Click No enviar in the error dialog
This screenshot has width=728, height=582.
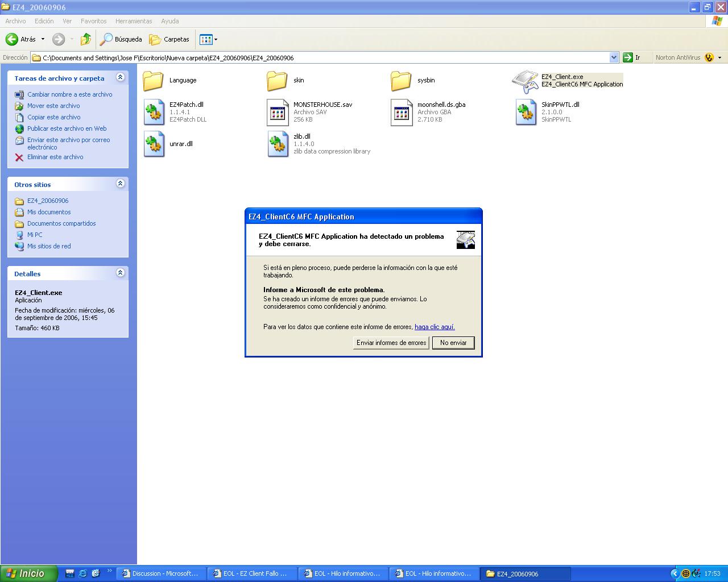pos(453,343)
